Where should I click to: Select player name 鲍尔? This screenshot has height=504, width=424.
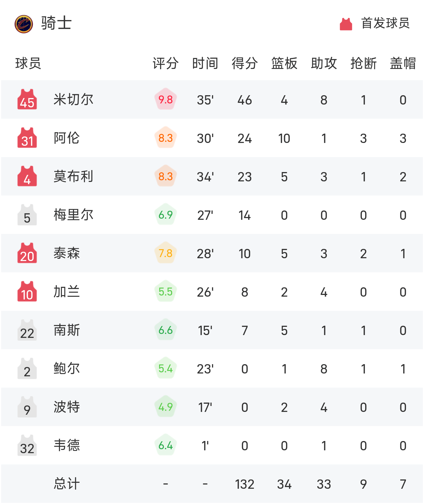pos(67,369)
